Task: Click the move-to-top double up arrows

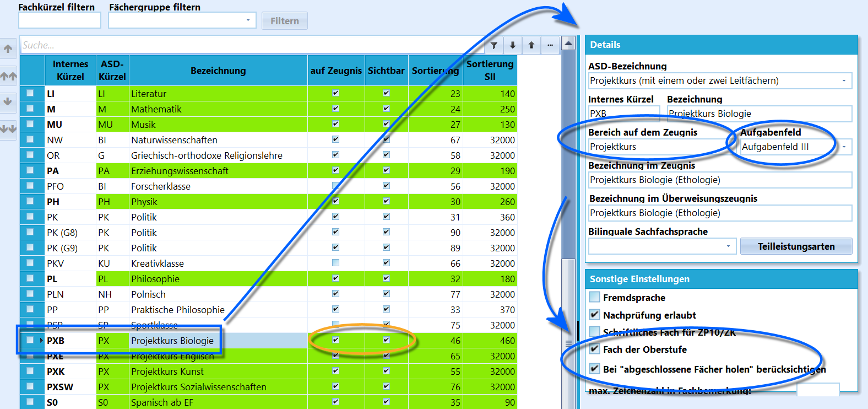Action: point(8,76)
